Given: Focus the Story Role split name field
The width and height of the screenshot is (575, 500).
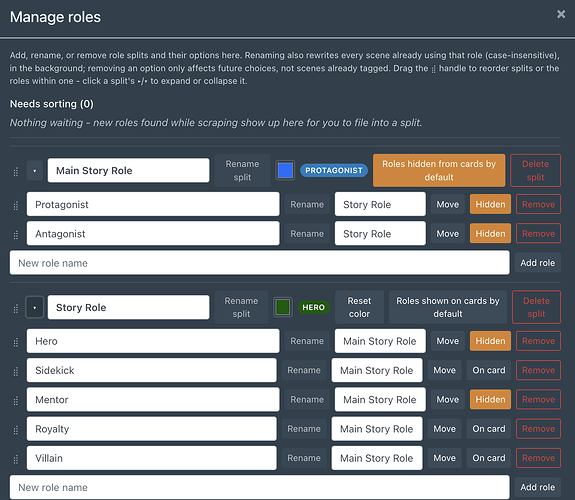Looking at the screenshot, I should [x=129, y=307].
